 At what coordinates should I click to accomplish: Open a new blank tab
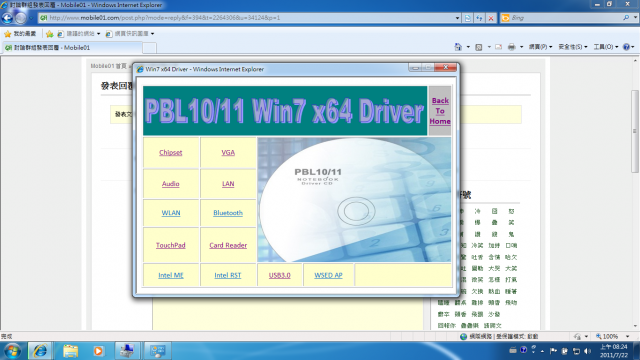click(149, 48)
